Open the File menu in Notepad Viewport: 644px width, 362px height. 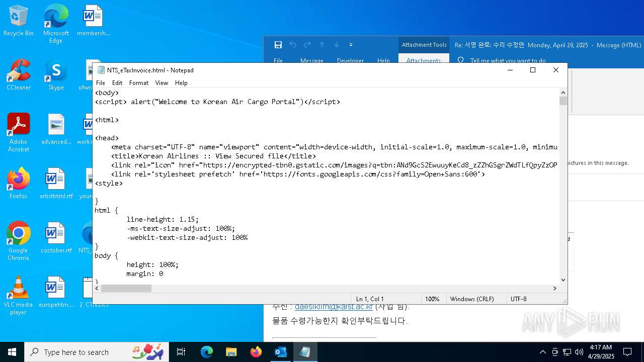coord(101,83)
